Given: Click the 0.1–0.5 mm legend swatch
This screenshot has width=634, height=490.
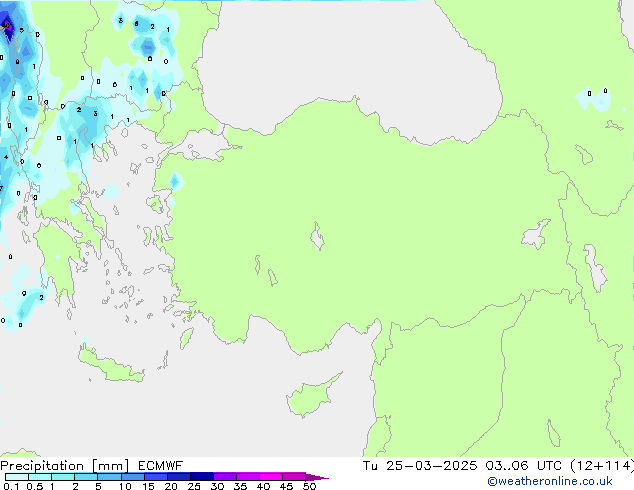Looking at the screenshot, I should tap(17, 477).
